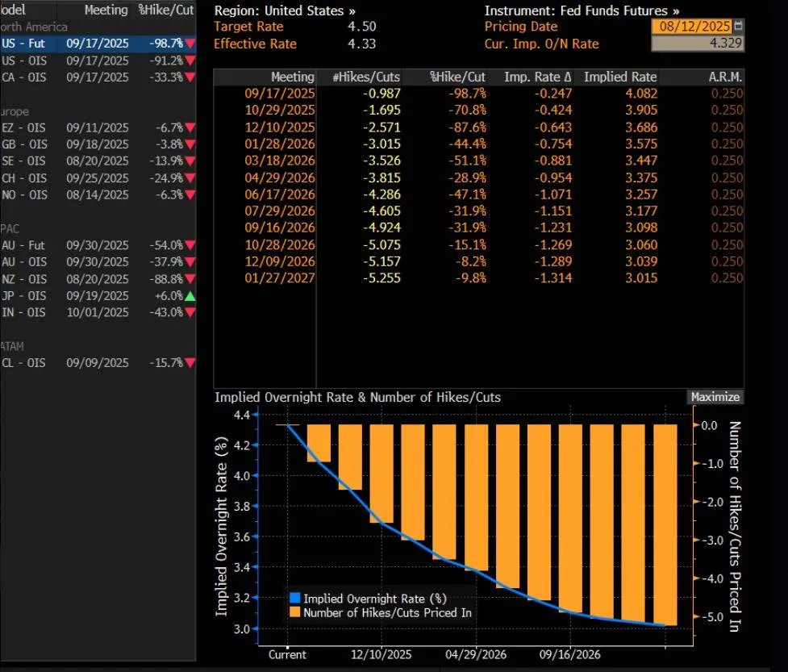The image size is (788, 672).
Task: Click the Maximize button above the chart
Action: 715,396
